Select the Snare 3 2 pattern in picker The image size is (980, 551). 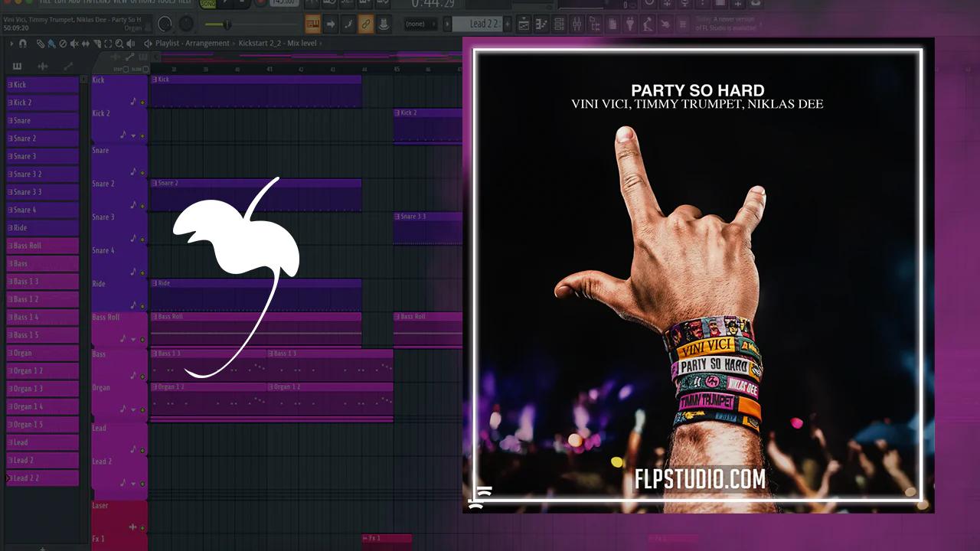pyautogui.click(x=42, y=174)
